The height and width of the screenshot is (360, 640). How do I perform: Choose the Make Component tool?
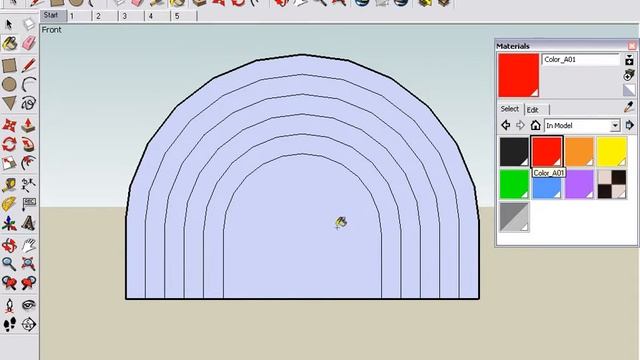coord(28,24)
